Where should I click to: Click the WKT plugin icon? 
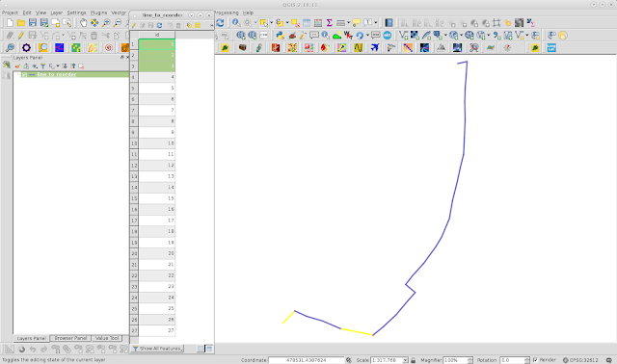[348, 36]
